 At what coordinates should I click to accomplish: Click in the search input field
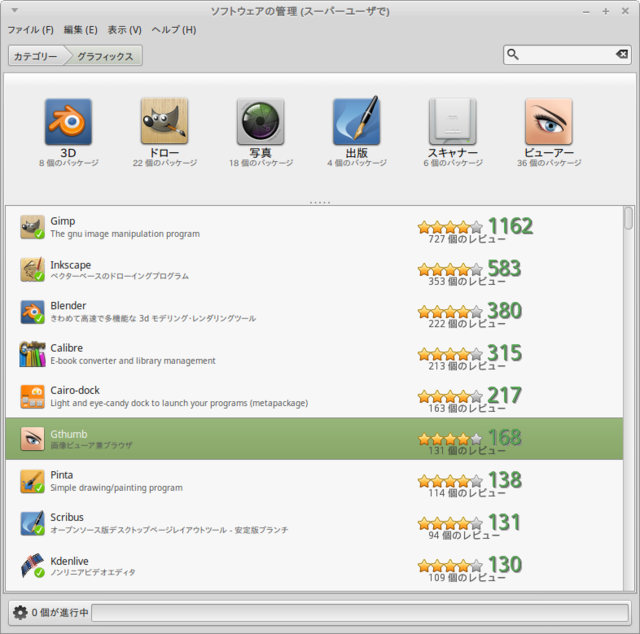click(567, 54)
